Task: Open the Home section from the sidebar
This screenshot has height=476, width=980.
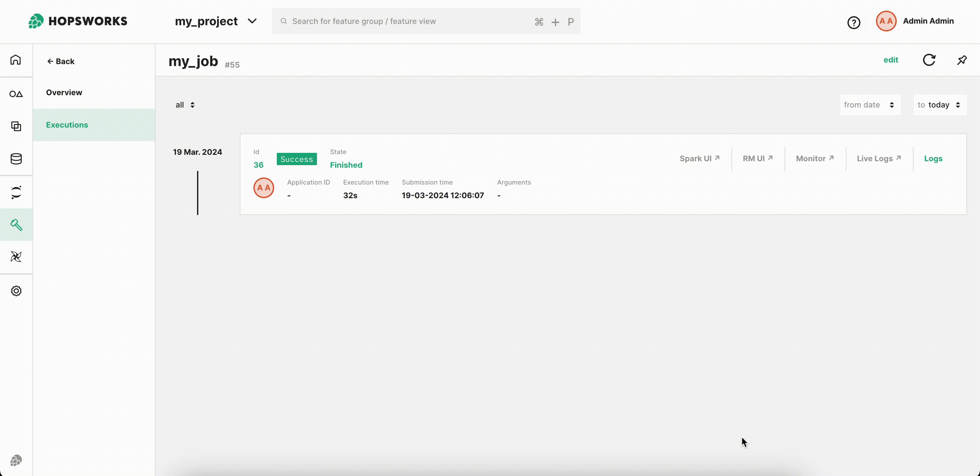Action: pyautogui.click(x=16, y=60)
